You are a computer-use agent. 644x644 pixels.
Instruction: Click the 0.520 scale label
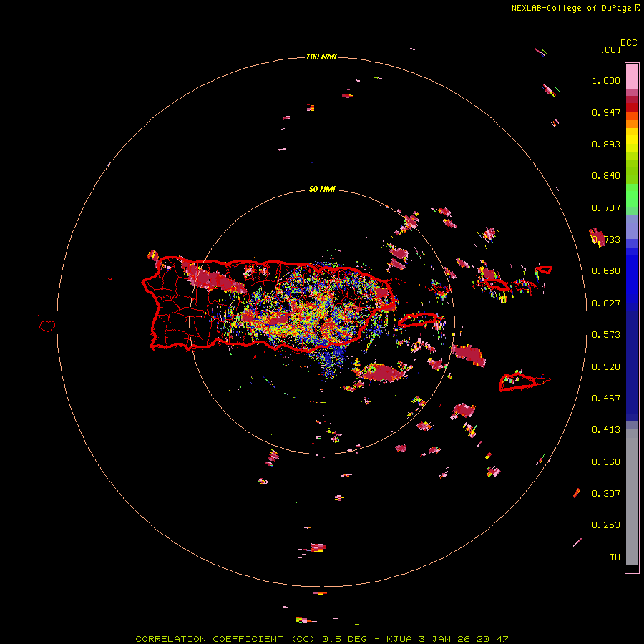click(606, 367)
